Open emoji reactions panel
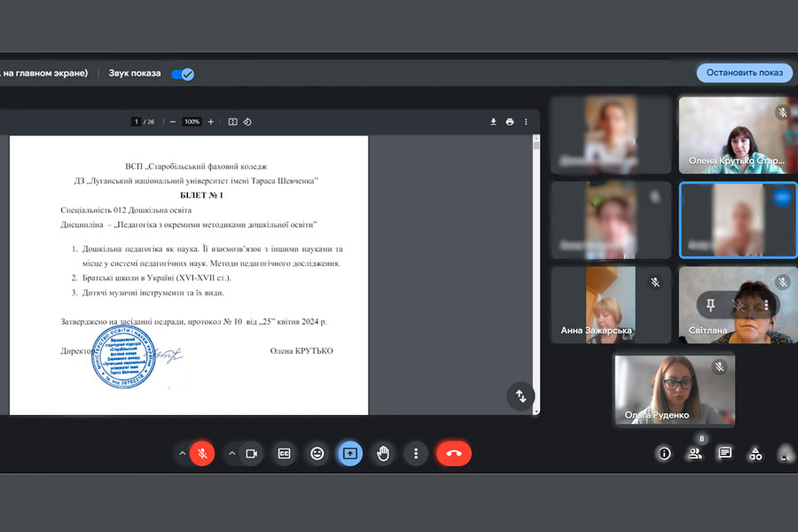 tap(317, 453)
